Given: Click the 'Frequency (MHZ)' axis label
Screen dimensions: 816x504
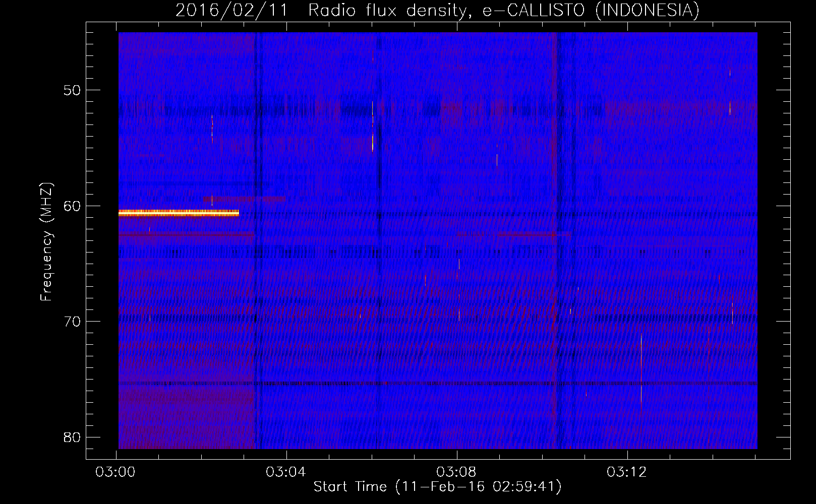Looking at the screenshot, I should pyautogui.click(x=46, y=242).
